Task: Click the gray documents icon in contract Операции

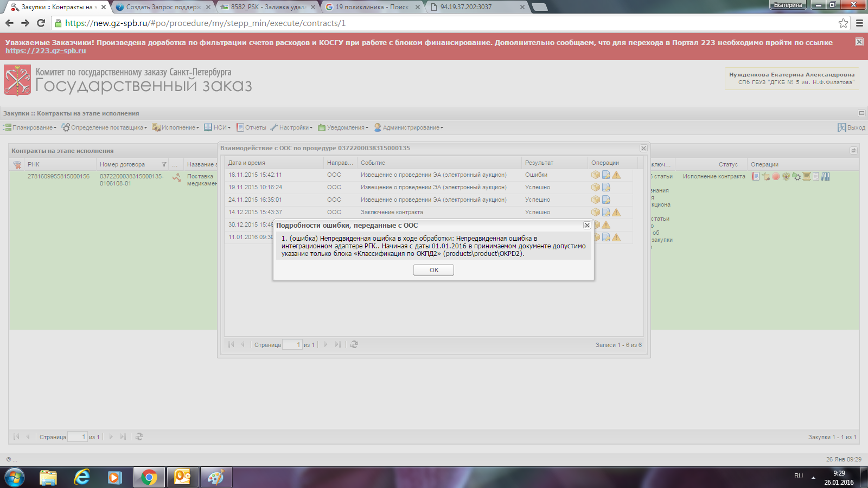Action: click(x=815, y=176)
